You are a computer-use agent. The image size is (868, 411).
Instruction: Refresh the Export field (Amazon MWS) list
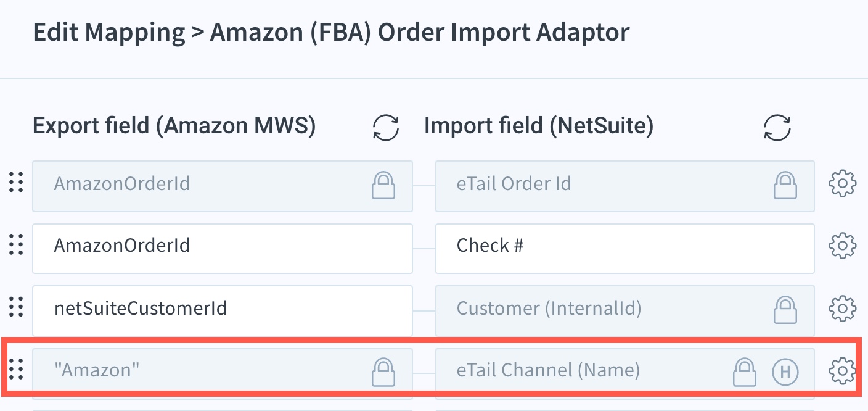click(386, 128)
